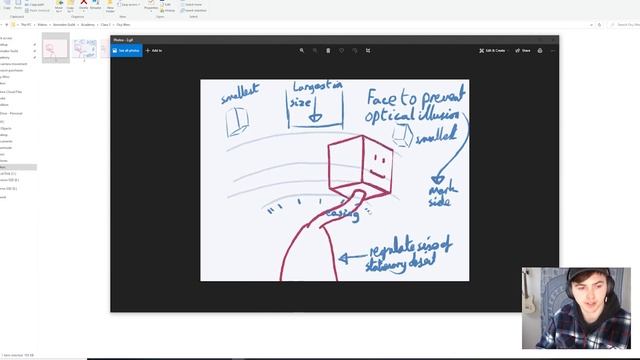
Task: Click Videos in Explorer address breadcrumb
Action: 42,25
